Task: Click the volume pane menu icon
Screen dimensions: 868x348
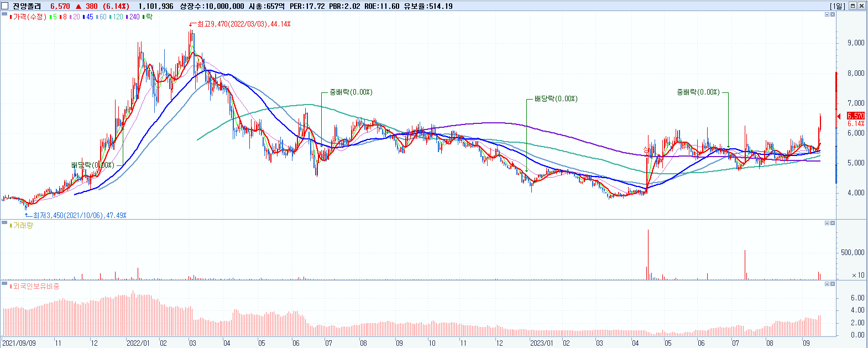Action: pos(4,223)
